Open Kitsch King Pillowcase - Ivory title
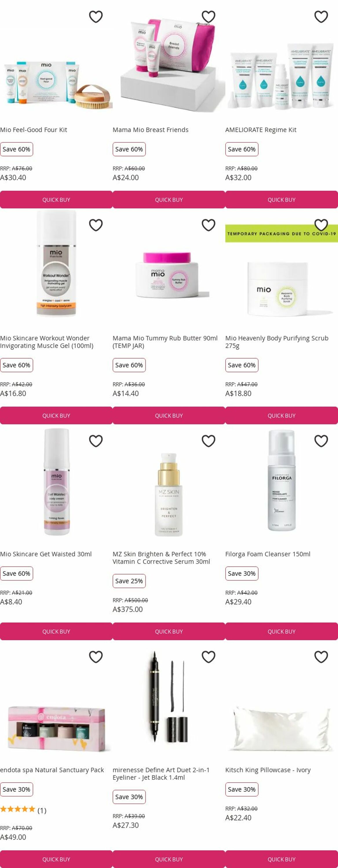The height and width of the screenshot is (868, 338). click(268, 770)
